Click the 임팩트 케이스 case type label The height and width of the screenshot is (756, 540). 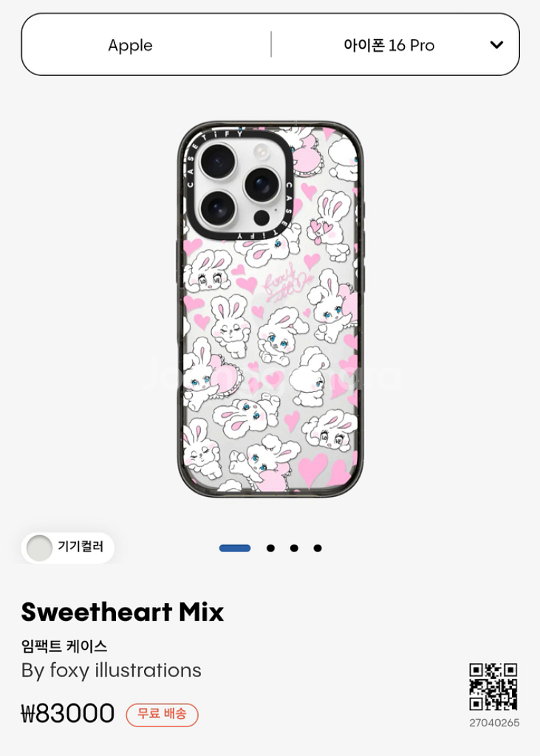(64, 645)
